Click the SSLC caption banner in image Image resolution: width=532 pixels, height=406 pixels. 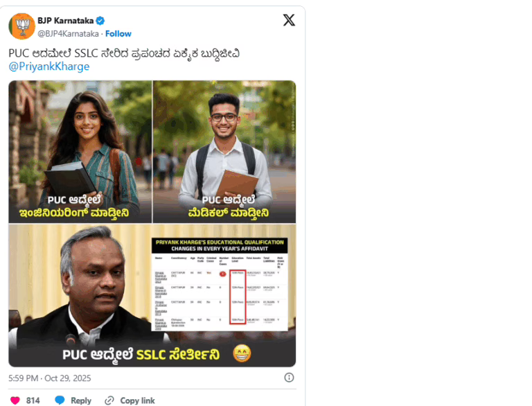[152, 354]
